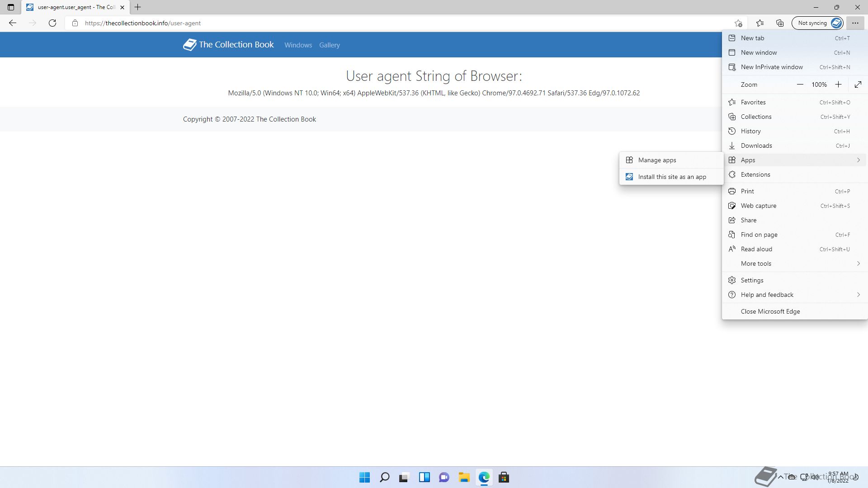
Task: Click the user agent string text
Action: 434,93
